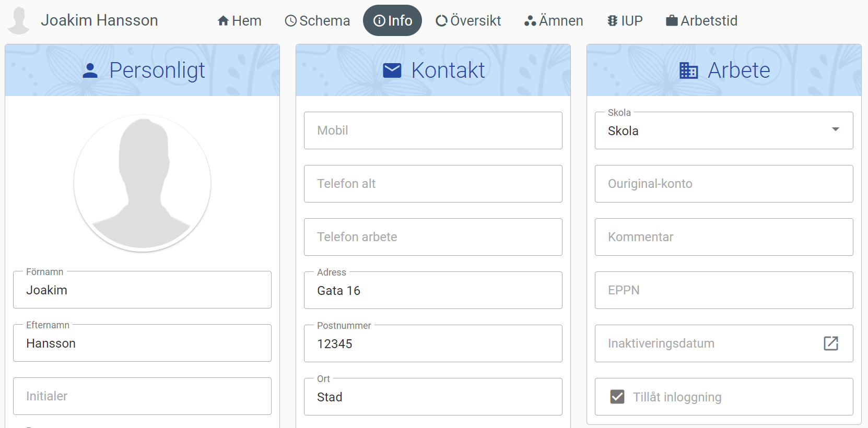
Task: Click into the Telefon alt field
Action: [x=433, y=184]
